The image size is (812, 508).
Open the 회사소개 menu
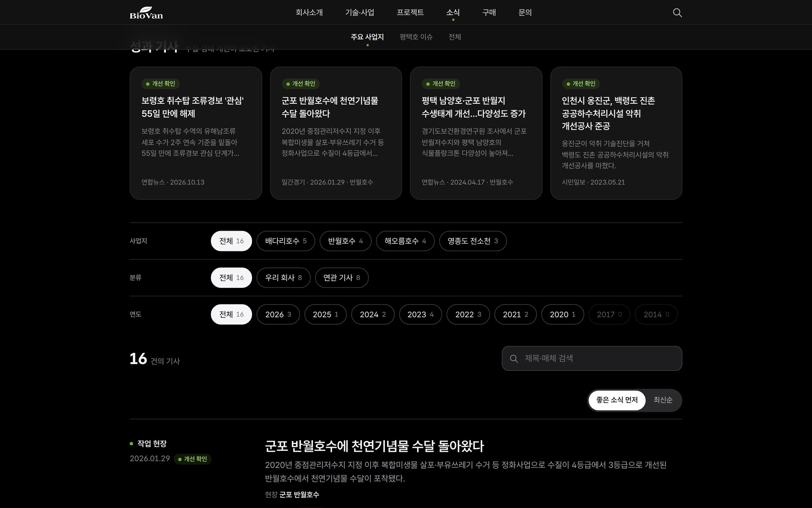coord(309,13)
